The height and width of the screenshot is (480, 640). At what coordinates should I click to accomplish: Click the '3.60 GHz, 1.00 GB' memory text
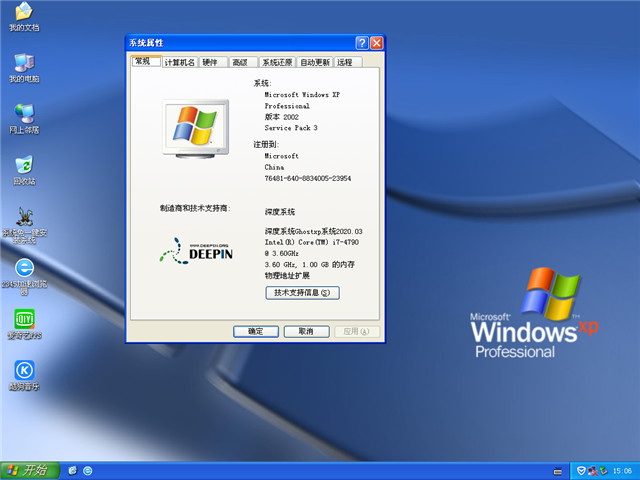pyautogui.click(x=310, y=264)
